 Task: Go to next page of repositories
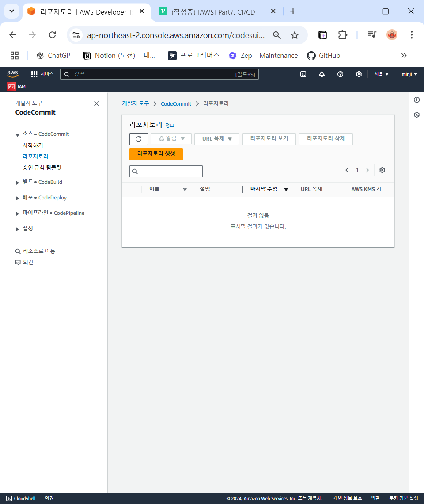(367, 170)
